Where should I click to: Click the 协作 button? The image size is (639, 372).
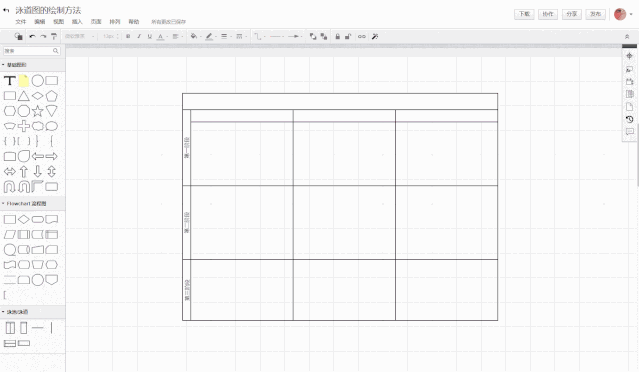coord(548,14)
